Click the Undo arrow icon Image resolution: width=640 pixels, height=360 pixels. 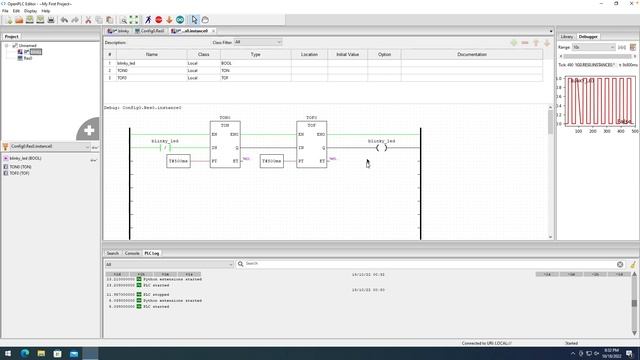tap(64, 20)
